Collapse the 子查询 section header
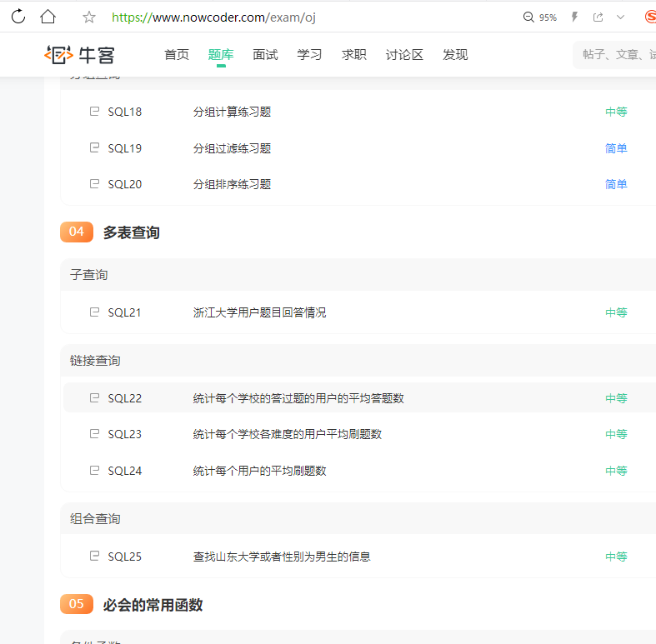The width and height of the screenshot is (656, 644). [x=89, y=275]
